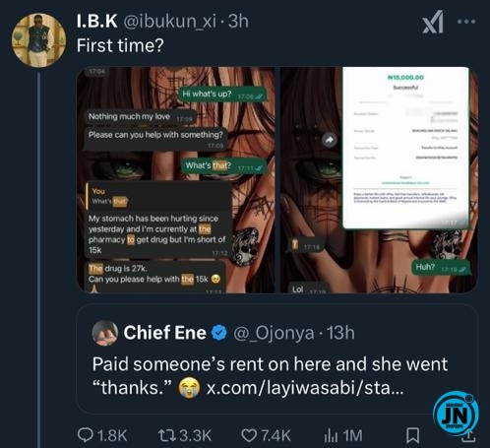Click Chief Ene's blue verified badge
The height and width of the screenshot is (448, 490).
point(218,333)
